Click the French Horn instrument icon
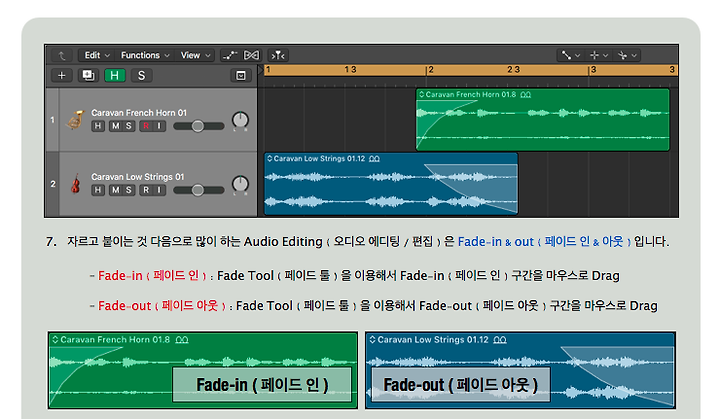Image resolution: width=720 pixels, height=419 pixels. click(x=75, y=120)
